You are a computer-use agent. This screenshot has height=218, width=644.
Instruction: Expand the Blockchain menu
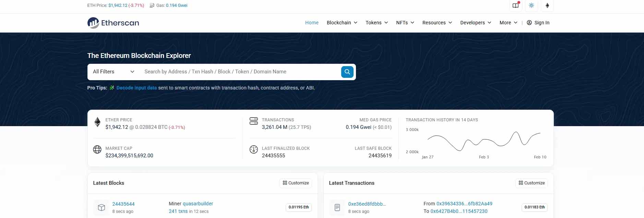(x=342, y=23)
